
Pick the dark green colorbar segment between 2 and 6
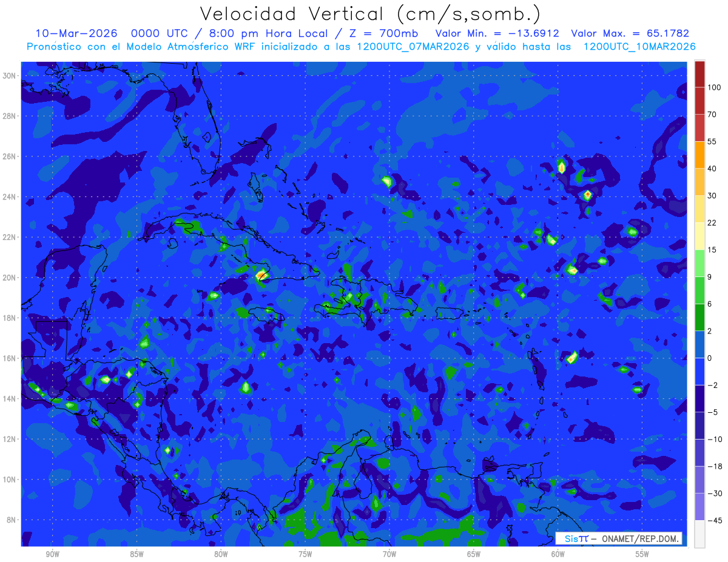[x=699, y=317]
